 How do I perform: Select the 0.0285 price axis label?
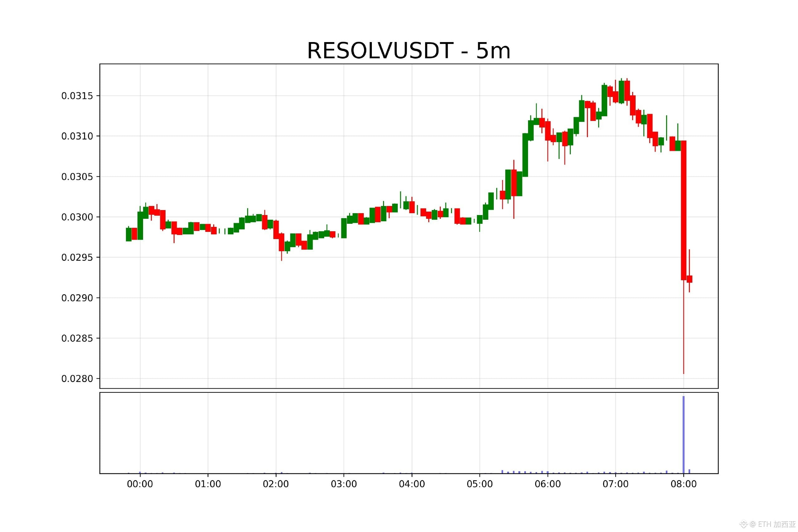[x=77, y=338]
